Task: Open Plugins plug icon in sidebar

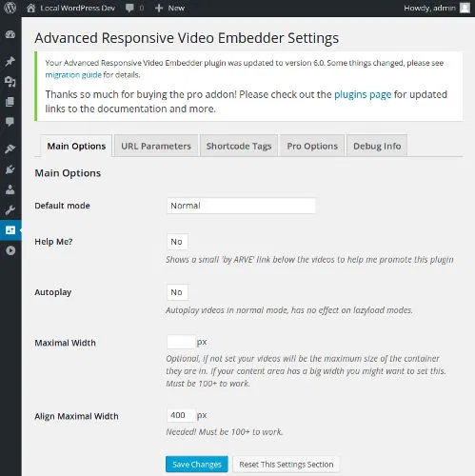Action: (10, 169)
